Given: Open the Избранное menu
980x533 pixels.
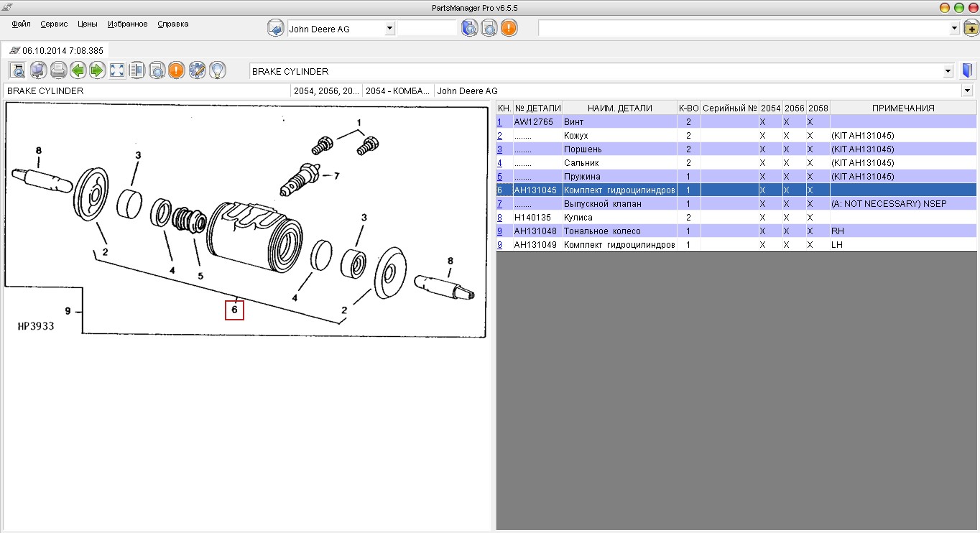Looking at the screenshot, I should tap(128, 24).
